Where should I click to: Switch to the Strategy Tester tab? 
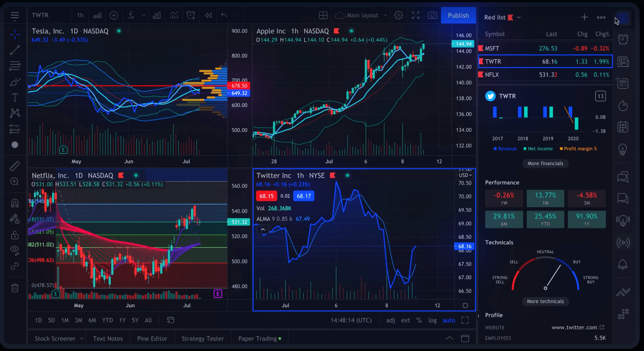point(203,338)
